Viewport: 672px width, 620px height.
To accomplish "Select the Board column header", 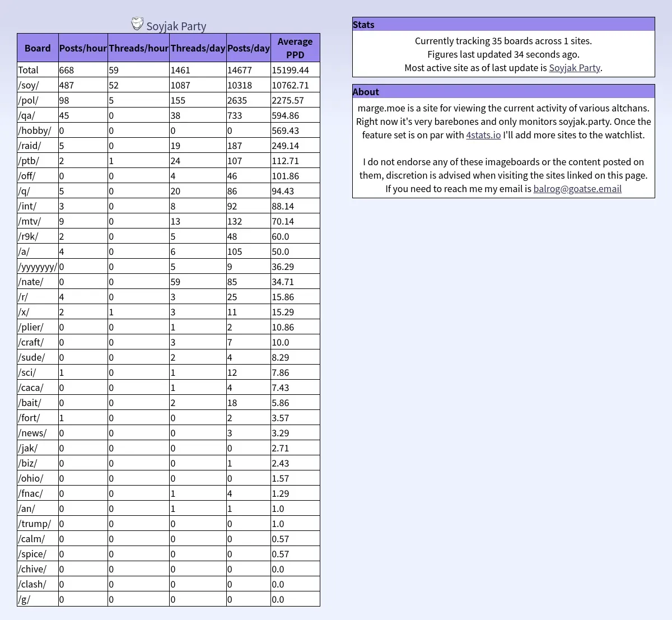I will [38, 48].
